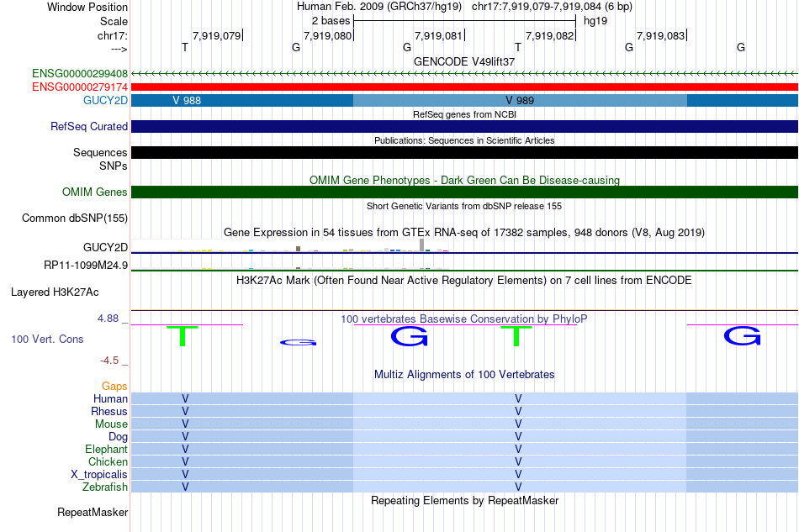The height and width of the screenshot is (532, 799).
Task: Select the Elephant alignment row label
Action: [106, 449]
